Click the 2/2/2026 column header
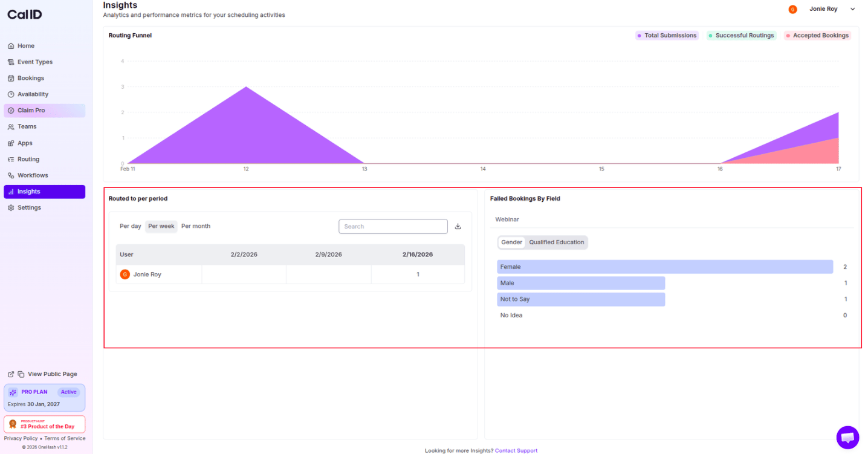Viewport: 868px width, 454px height. coord(244,255)
